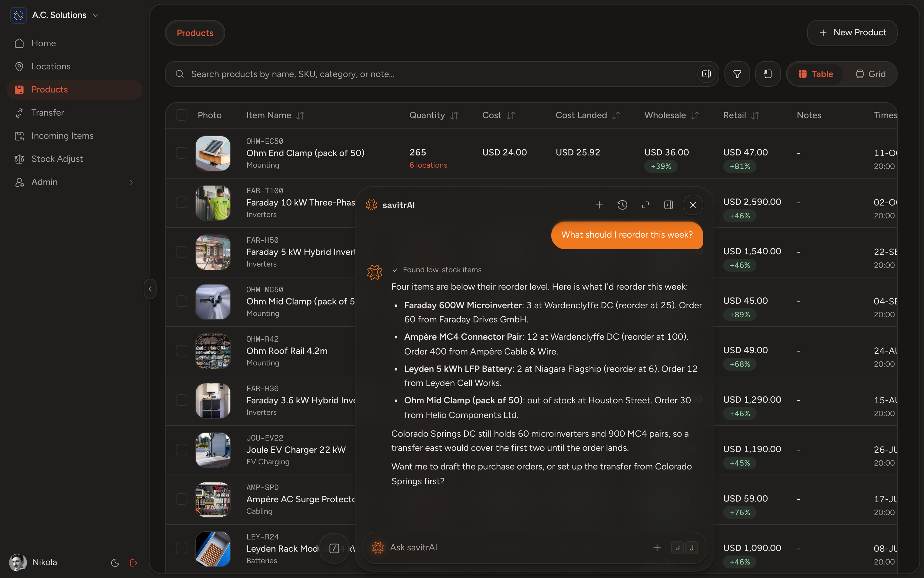924x578 pixels.
Task: Click the logout icon near Nikola
Action: coord(134,562)
